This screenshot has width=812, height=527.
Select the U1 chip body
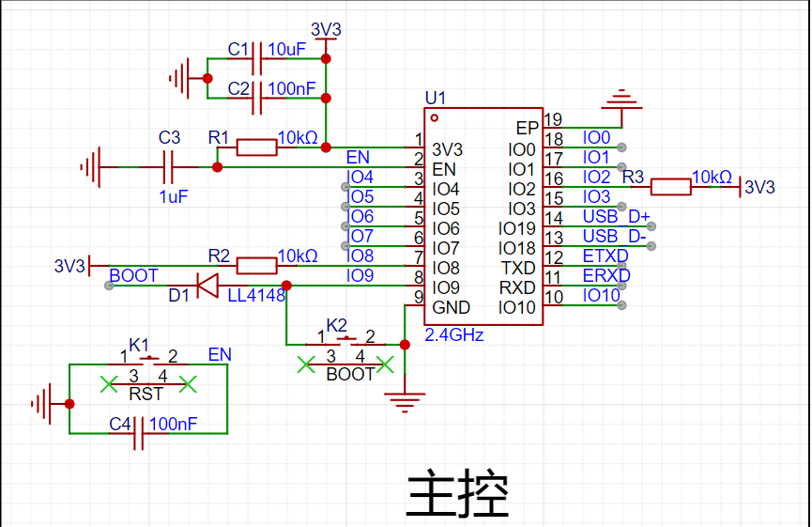tap(483, 217)
